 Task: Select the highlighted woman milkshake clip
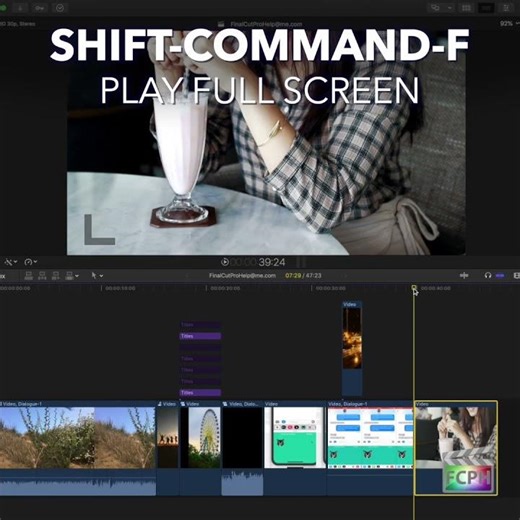point(456,448)
